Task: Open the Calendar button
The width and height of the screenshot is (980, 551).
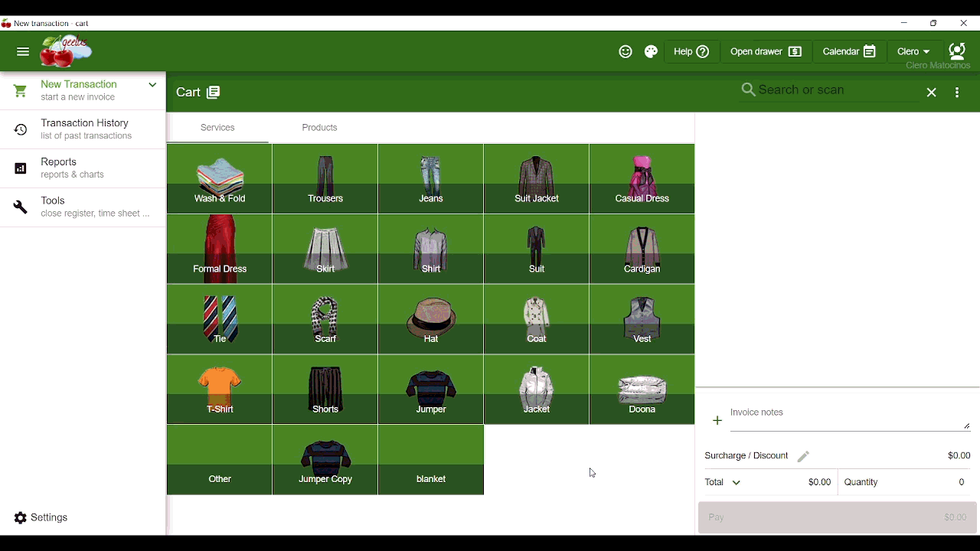Action: (x=848, y=52)
